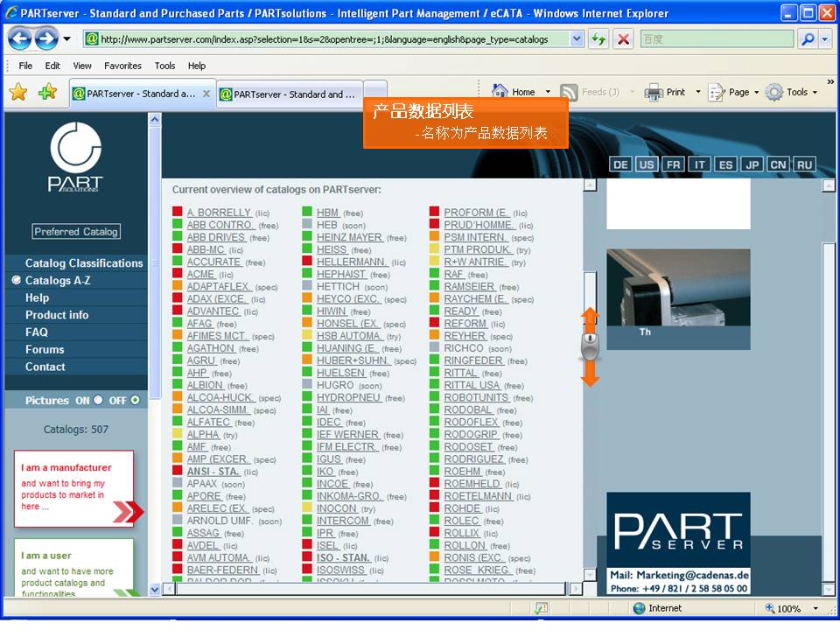The image size is (840, 630).
Task: Open the Product info sidebar link
Action: pyautogui.click(x=57, y=315)
